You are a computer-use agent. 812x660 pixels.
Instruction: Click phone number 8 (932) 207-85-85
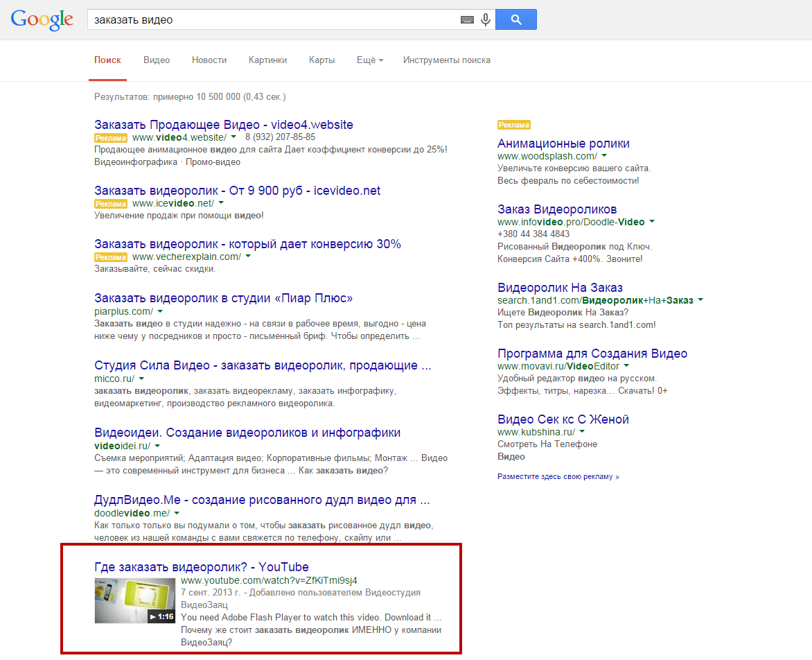tap(280, 137)
